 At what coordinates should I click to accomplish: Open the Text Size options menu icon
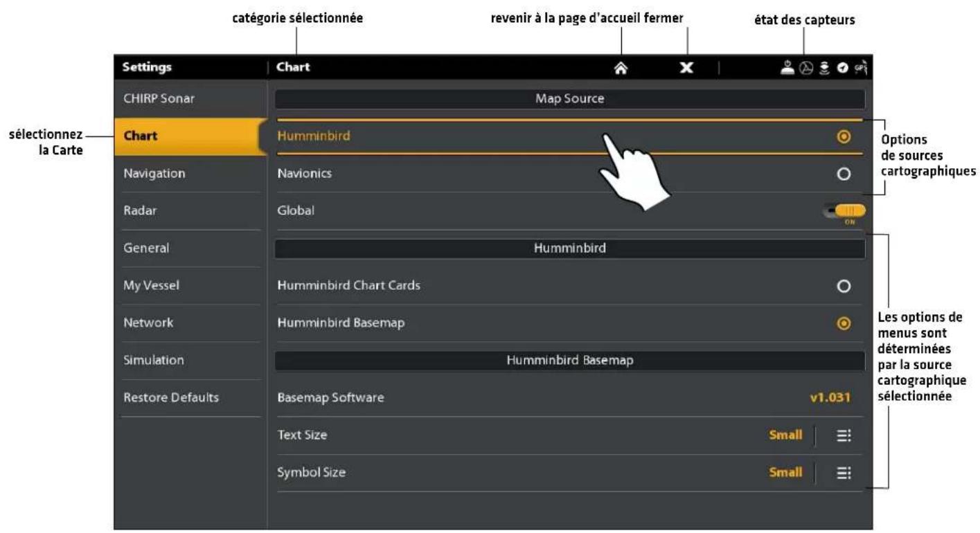coord(843,435)
